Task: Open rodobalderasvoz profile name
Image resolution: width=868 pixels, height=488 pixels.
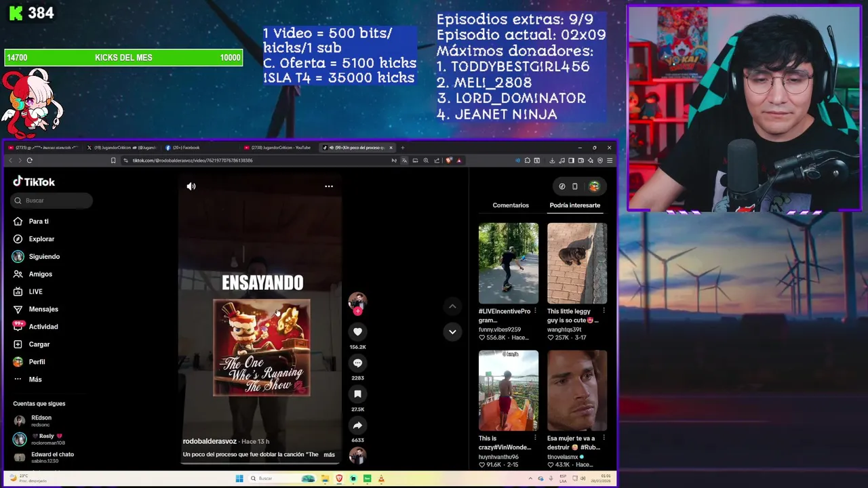Action: (x=210, y=441)
